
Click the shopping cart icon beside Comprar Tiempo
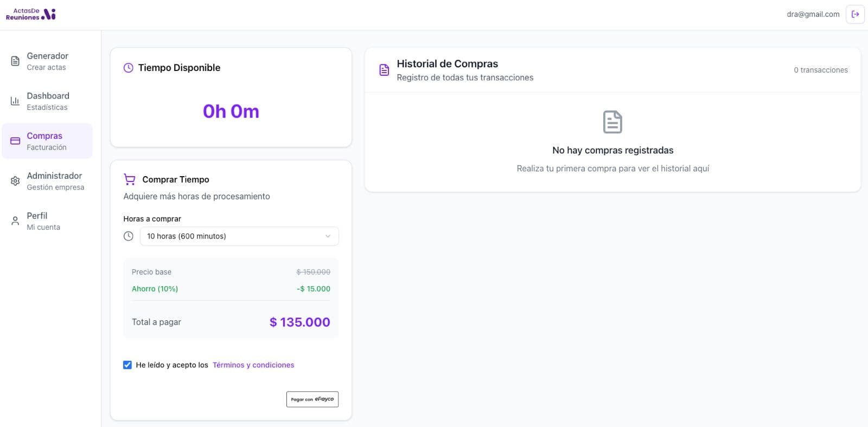point(130,179)
